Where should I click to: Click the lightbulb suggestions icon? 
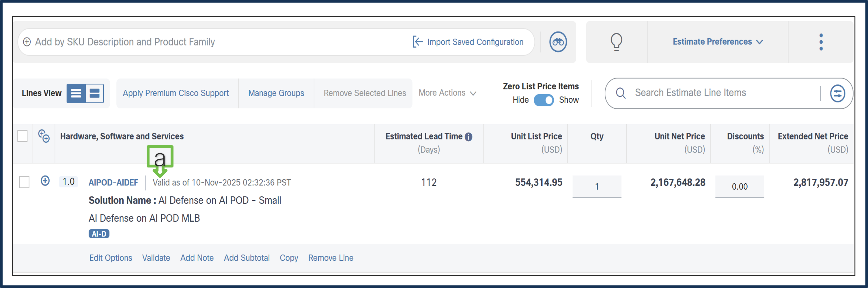tap(616, 42)
